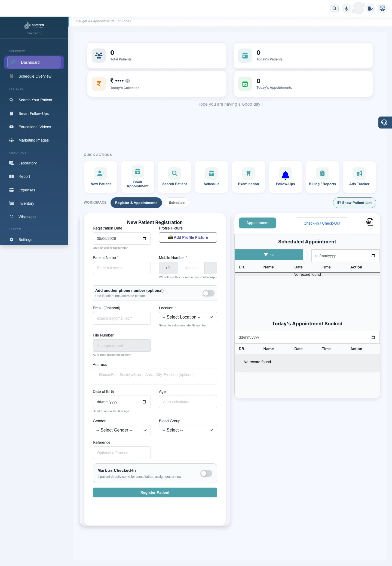Screen dimensions: 392x566
Task: Expand the Select Gender dropdown
Action: pyautogui.click(x=122, y=430)
